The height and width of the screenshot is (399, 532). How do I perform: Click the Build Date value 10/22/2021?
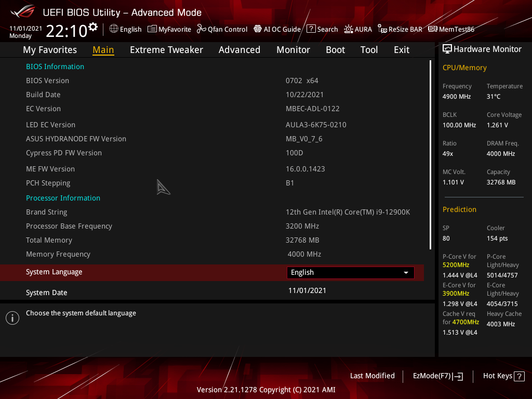(x=304, y=95)
